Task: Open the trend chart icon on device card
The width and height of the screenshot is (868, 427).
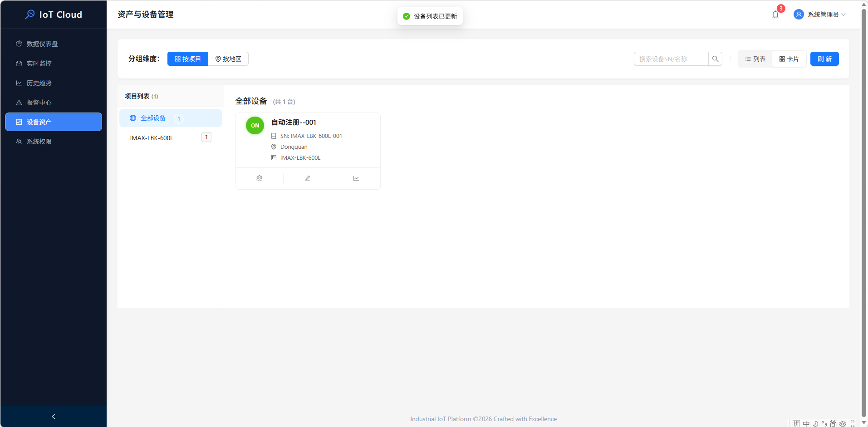Action: 356,178
